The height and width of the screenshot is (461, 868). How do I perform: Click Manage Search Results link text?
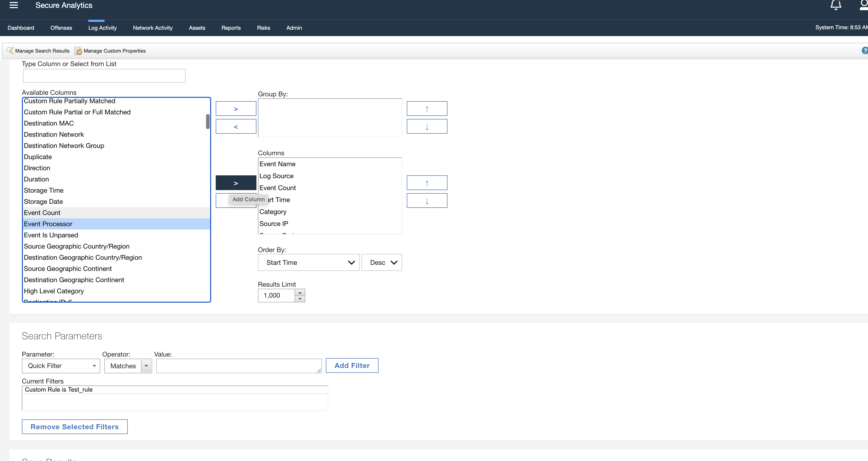coord(42,51)
